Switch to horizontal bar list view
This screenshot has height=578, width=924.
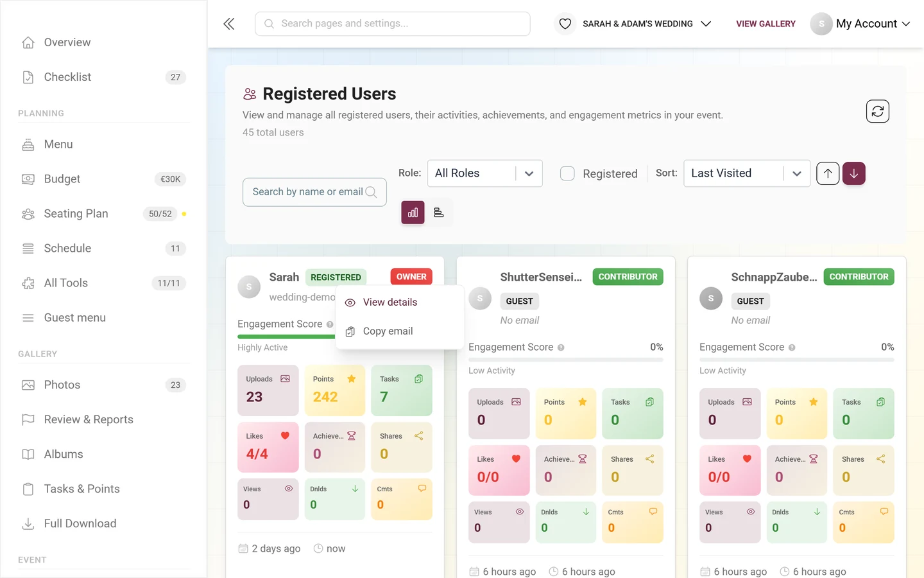pyautogui.click(x=439, y=213)
